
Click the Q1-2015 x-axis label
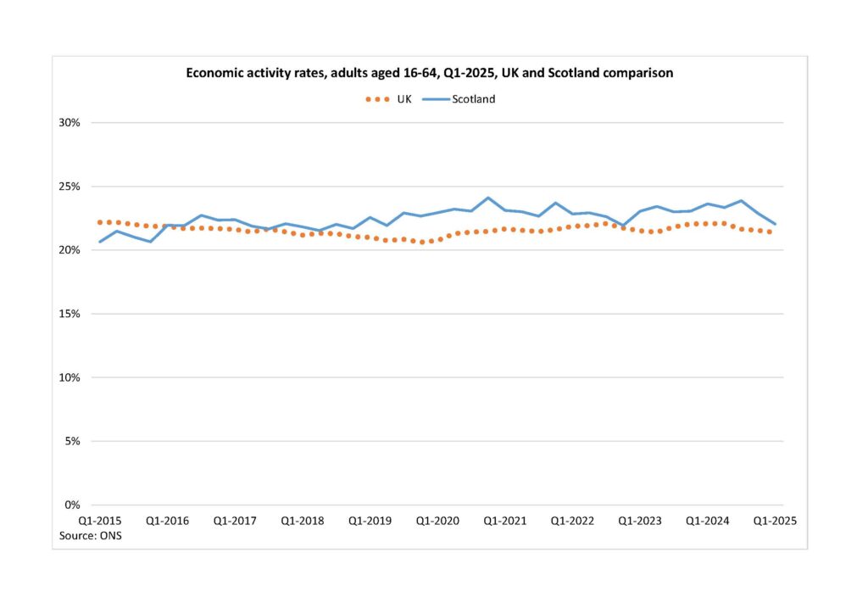coord(99,521)
